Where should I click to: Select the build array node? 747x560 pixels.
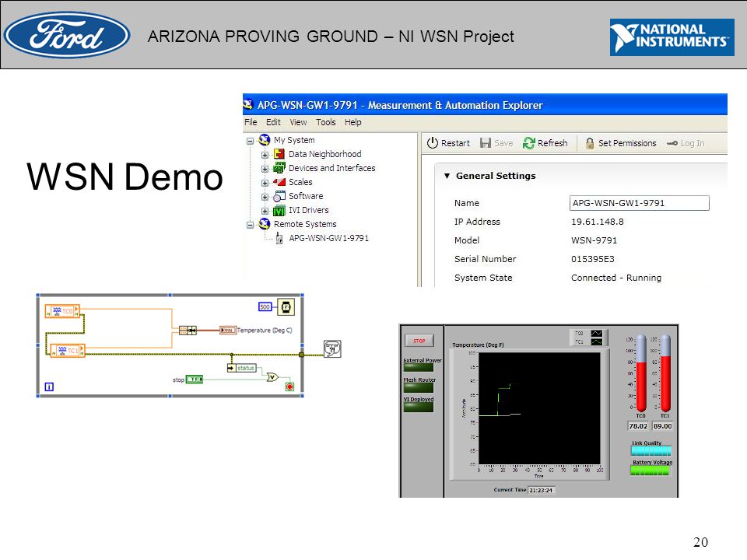[x=188, y=330]
